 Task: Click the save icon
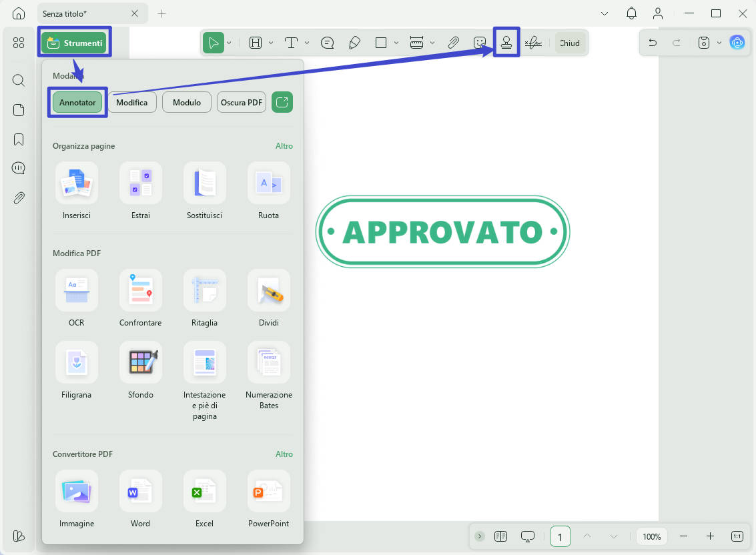(x=704, y=43)
